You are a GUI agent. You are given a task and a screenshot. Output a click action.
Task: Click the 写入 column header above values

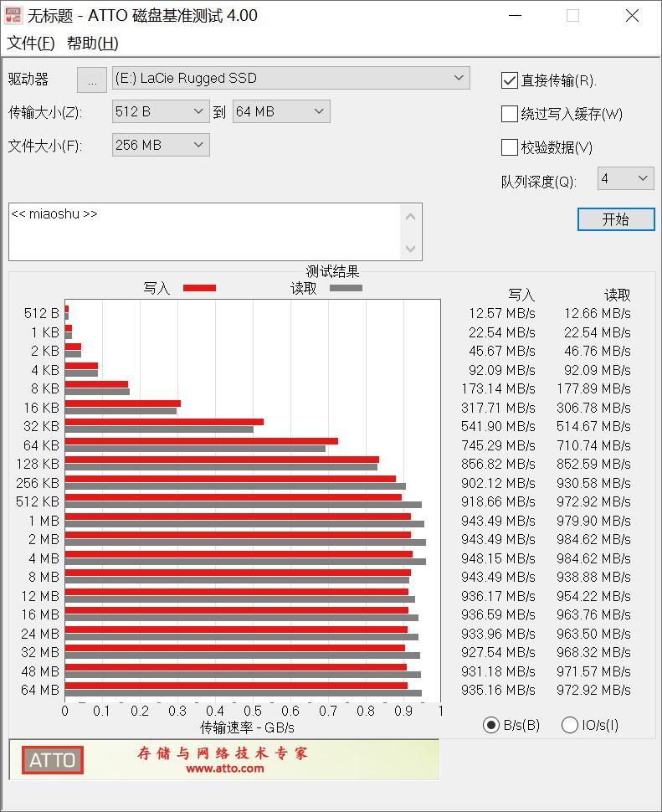point(521,296)
